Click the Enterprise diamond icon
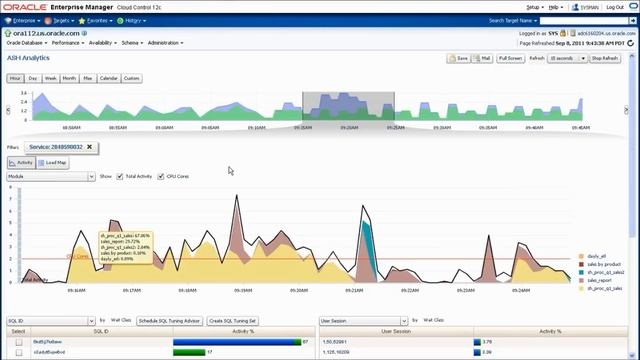 tap(8, 20)
